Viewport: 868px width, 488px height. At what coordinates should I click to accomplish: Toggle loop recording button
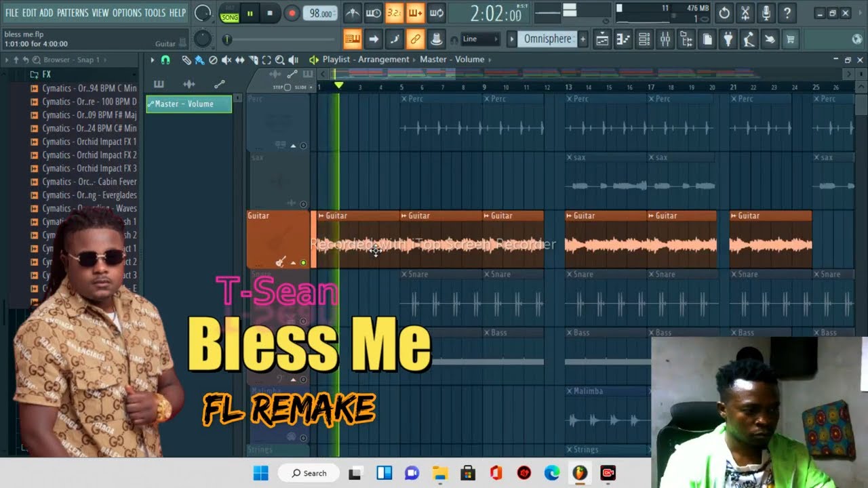coord(436,13)
